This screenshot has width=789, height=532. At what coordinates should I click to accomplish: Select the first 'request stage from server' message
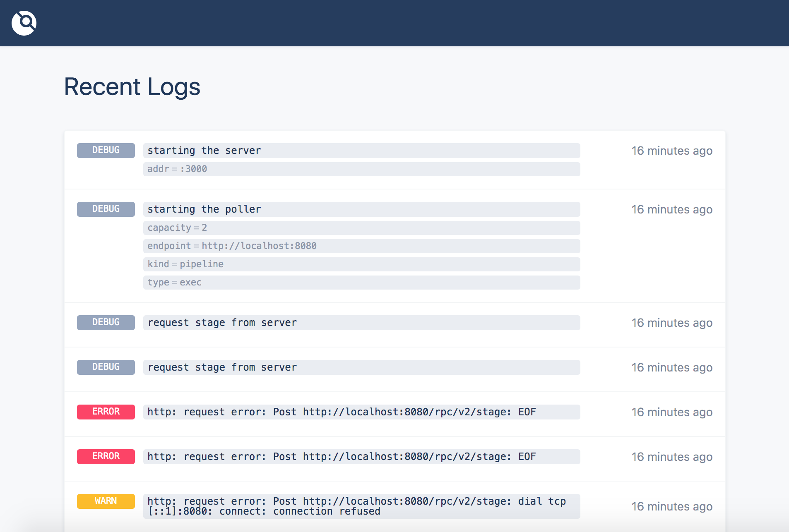coord(361,323)
